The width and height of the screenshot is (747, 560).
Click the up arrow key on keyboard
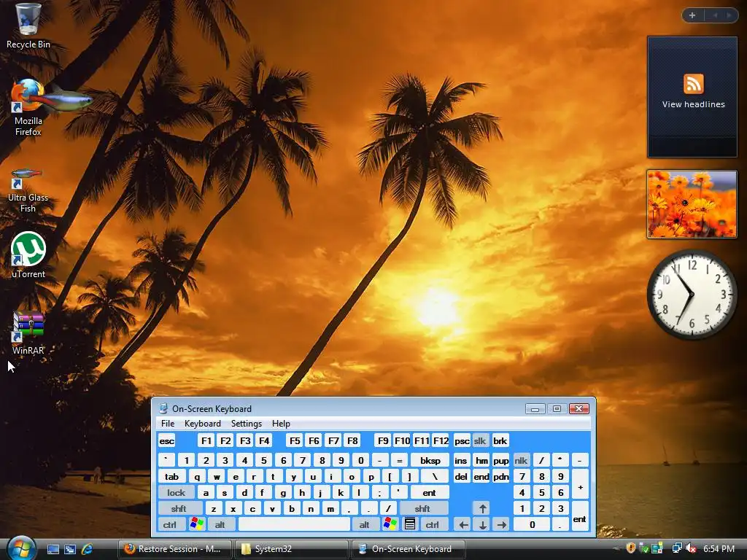pos(483,508)
